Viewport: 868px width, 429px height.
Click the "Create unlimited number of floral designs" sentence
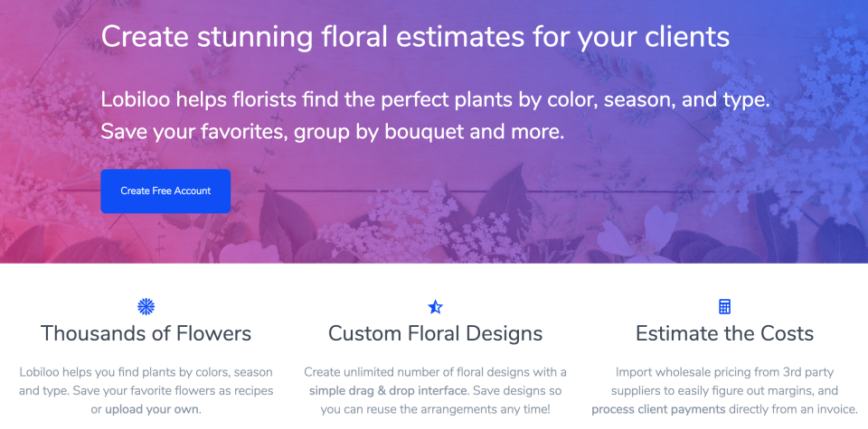435,372
